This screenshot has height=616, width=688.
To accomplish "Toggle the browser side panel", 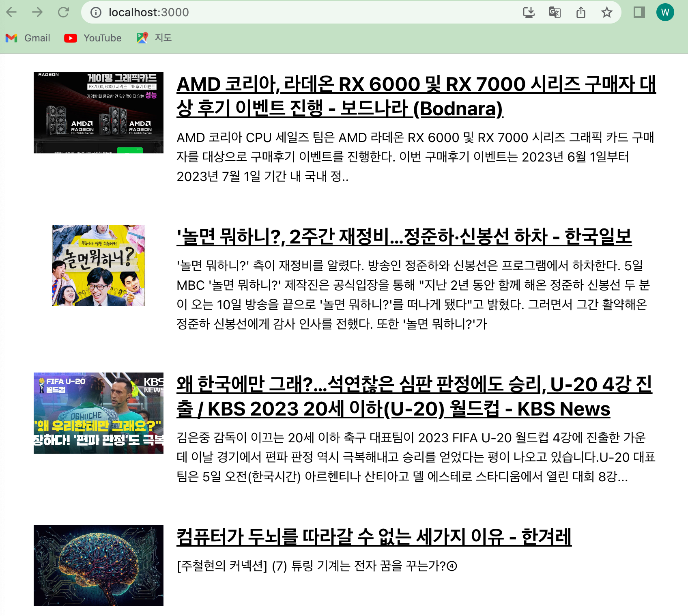I will pos(639,12).
